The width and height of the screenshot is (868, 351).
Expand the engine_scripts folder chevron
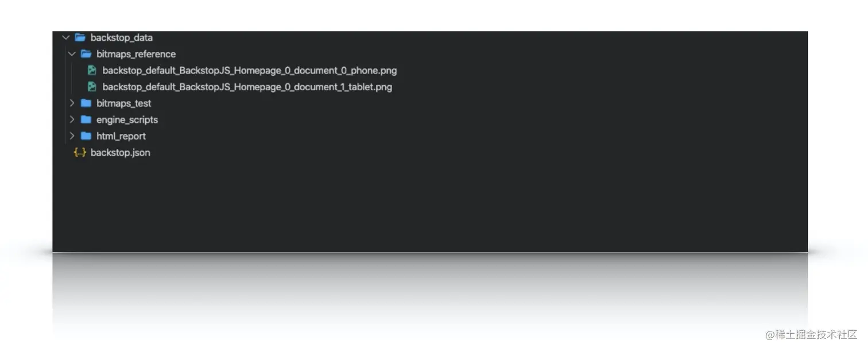click(72, 119)
